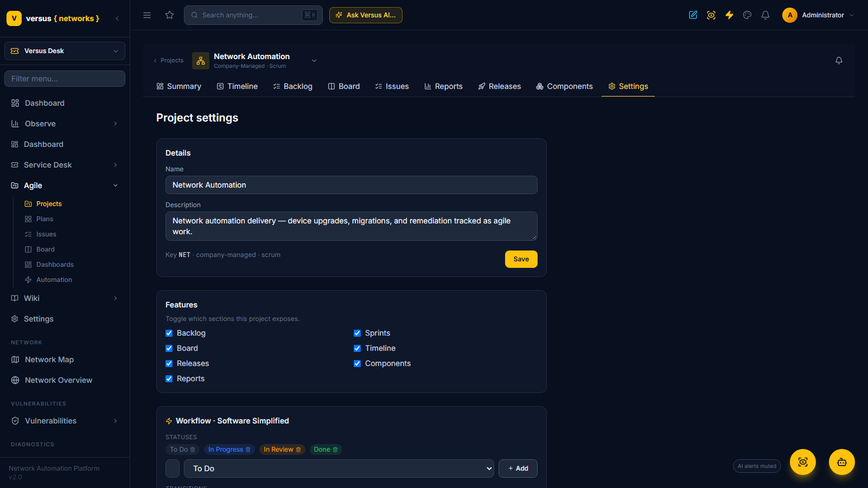This screenshot has width=868, height=488.
Task: Add a new workflow status
Action: tap(518, 468)
